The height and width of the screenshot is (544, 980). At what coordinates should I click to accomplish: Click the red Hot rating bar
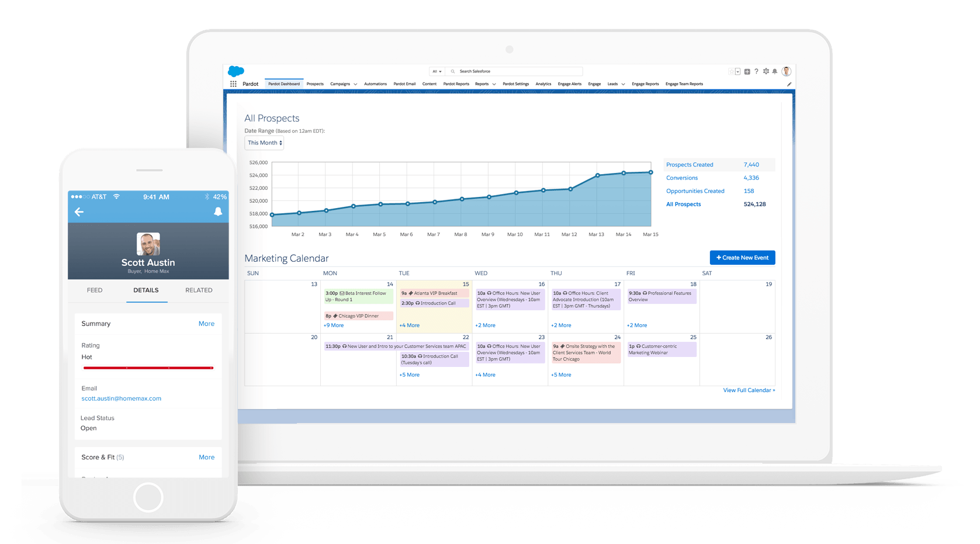[x=148, y=368]
